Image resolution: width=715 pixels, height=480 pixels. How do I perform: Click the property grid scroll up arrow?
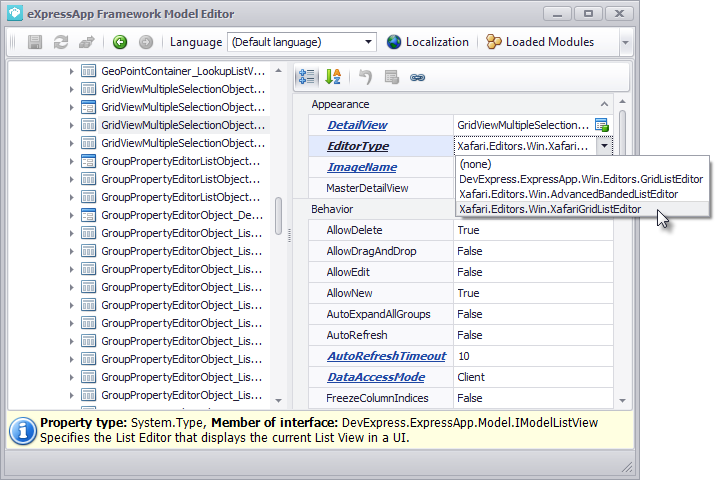[622, 101]
